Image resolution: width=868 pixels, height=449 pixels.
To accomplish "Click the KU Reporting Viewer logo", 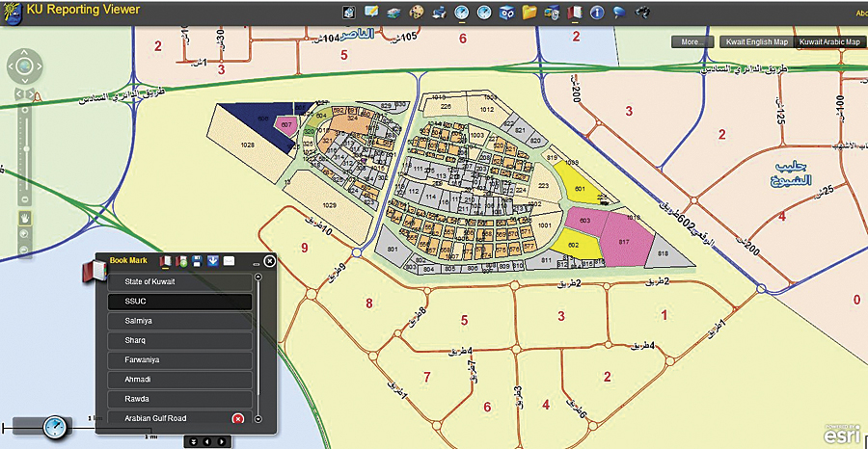I will click(12, 13).
